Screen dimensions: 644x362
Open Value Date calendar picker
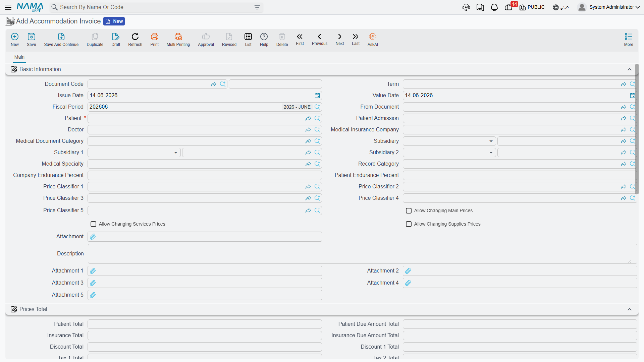(x=633, y=96)
